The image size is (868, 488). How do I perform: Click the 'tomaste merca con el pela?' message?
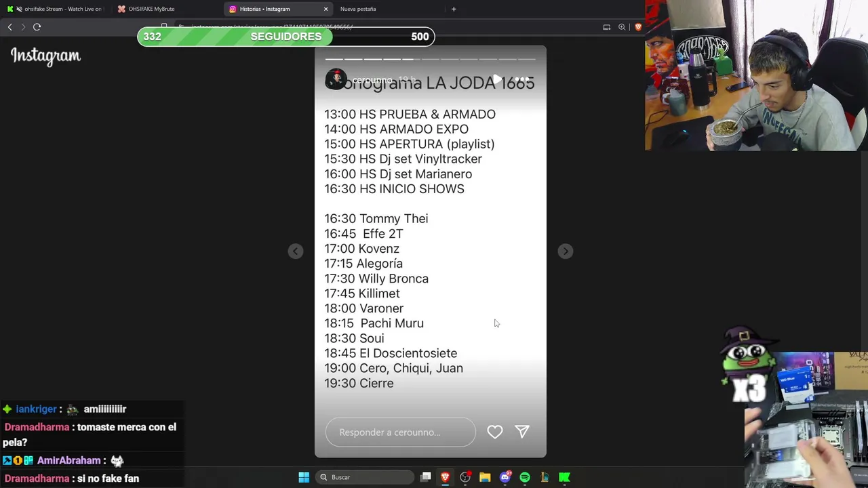point(90,434)
